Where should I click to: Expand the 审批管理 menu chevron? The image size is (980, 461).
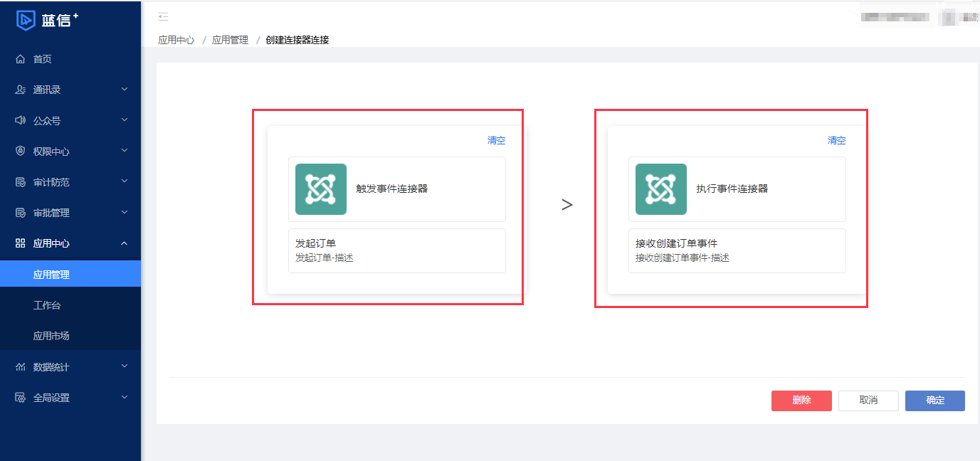(x=125, y=212)
